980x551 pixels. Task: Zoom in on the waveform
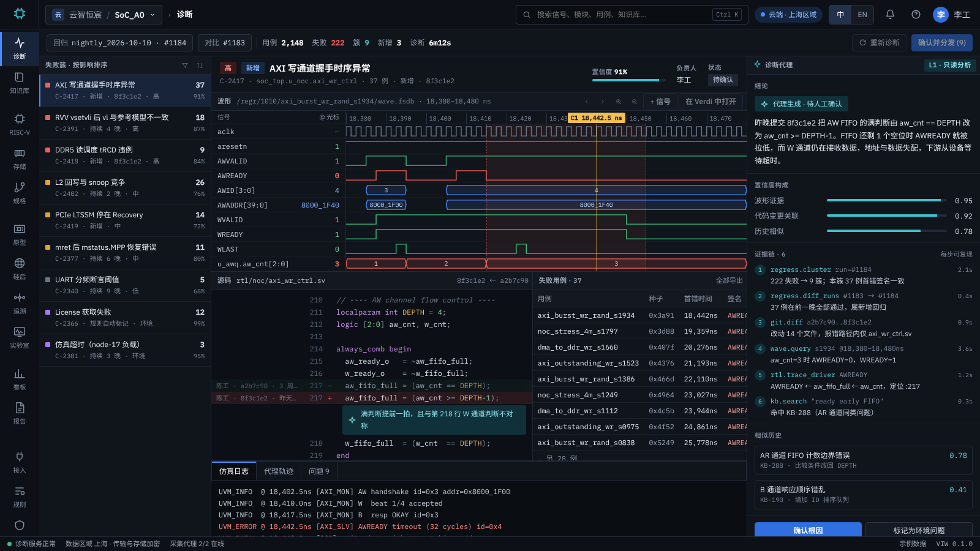619,102
